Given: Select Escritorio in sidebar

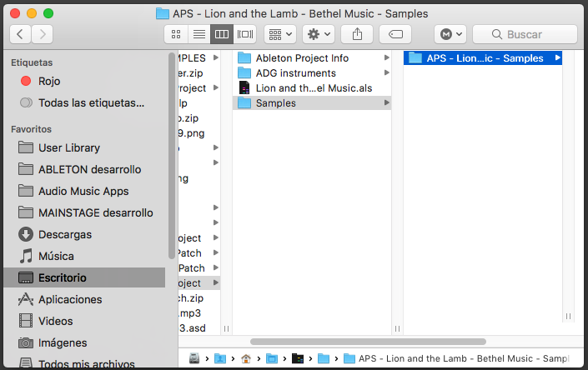Looking at the screenshot, I should click(84, 277).
